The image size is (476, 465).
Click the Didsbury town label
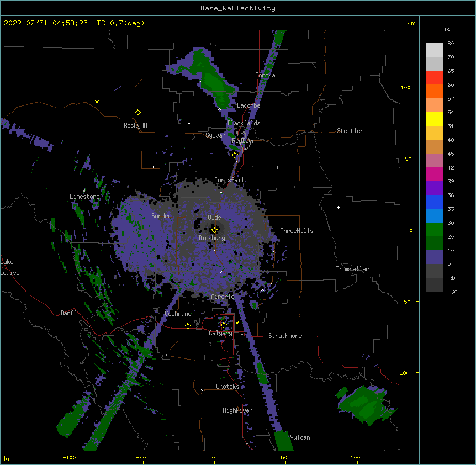click(212, 238)
